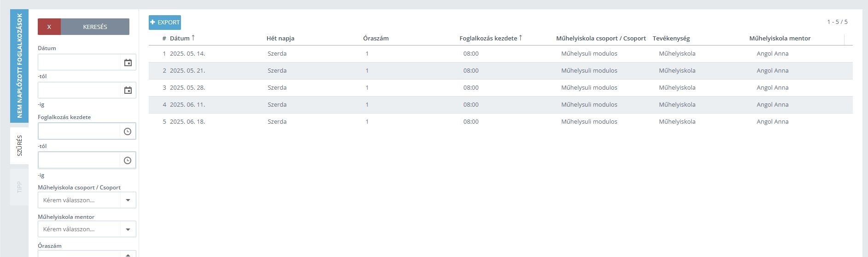Open clock picker for Foglalkozás kezdete -ig

128,160
